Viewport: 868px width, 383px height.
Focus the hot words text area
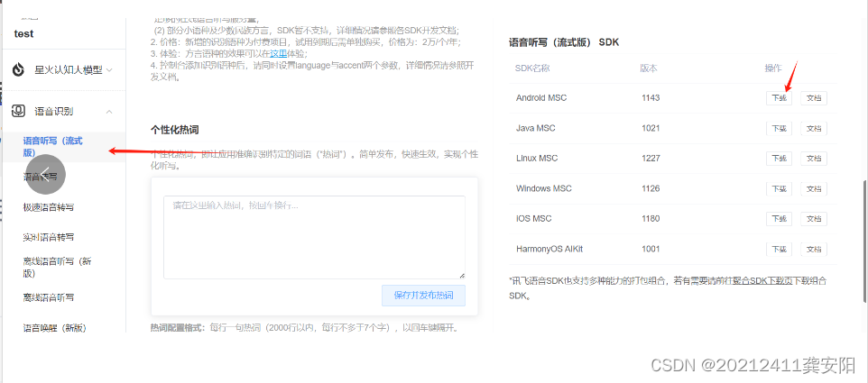(x=314, y=237)
